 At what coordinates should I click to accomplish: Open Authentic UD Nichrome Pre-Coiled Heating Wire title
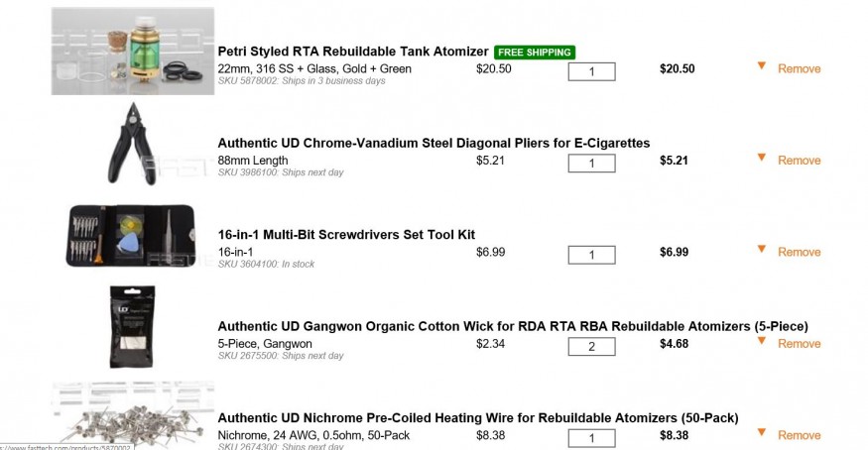point(478,418)
